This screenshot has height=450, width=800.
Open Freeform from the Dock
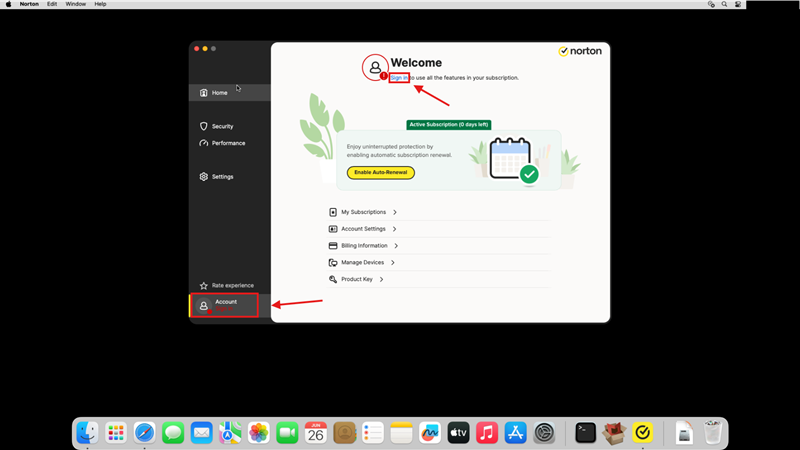(430, 433)
